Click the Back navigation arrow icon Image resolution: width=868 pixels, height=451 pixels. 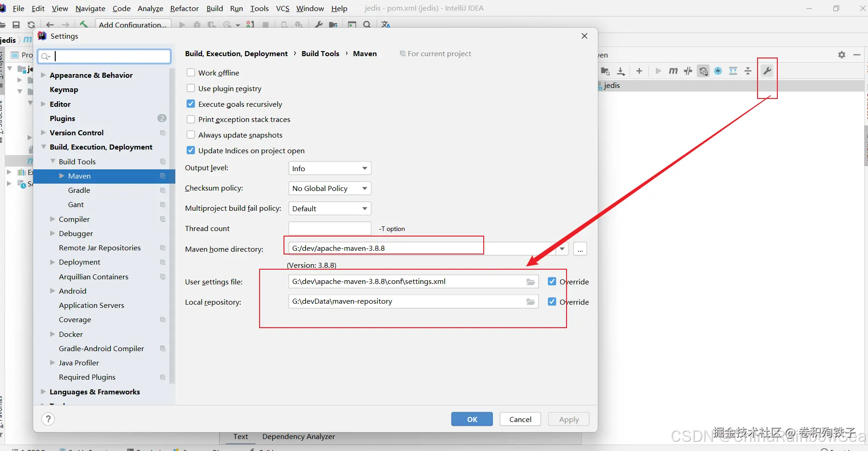click(x=50, y=25)
